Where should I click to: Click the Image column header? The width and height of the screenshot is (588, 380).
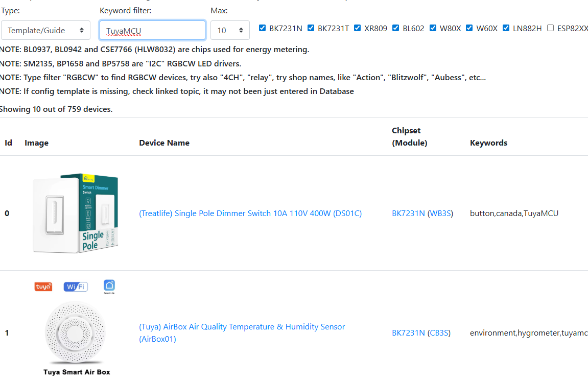[36, 143]
